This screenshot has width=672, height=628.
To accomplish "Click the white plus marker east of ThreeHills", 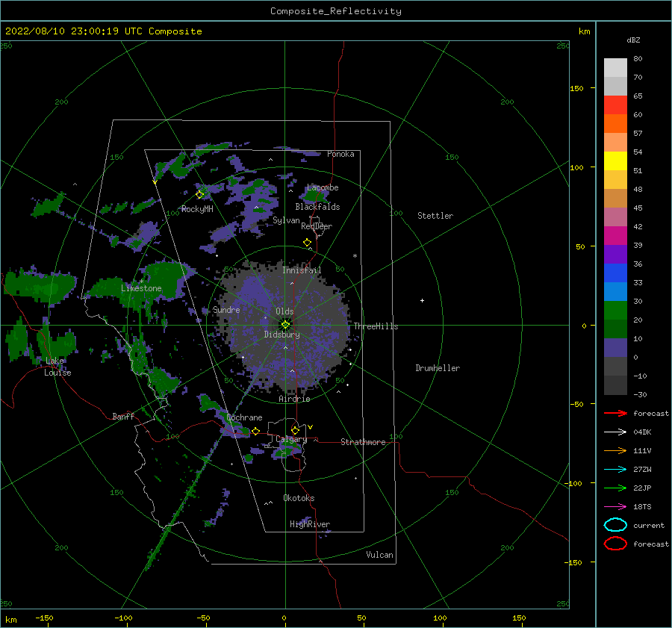I will [x=422, y=300].
